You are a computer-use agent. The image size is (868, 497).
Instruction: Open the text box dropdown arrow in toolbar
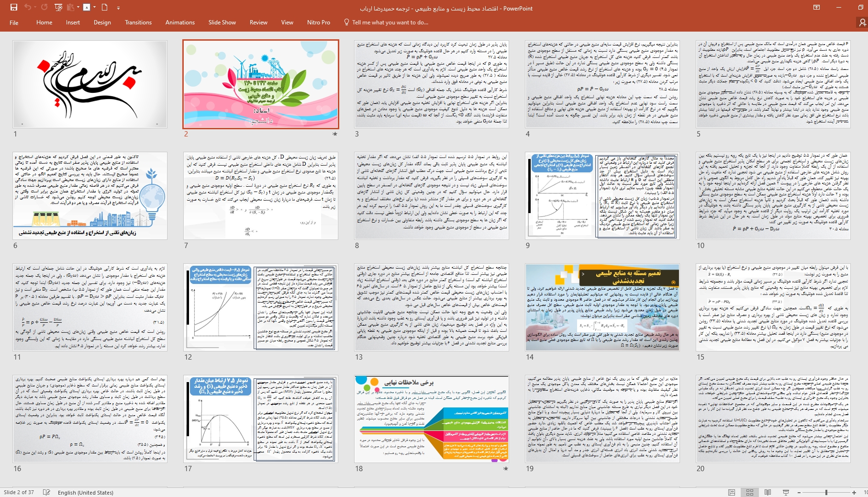coord(94,7)
